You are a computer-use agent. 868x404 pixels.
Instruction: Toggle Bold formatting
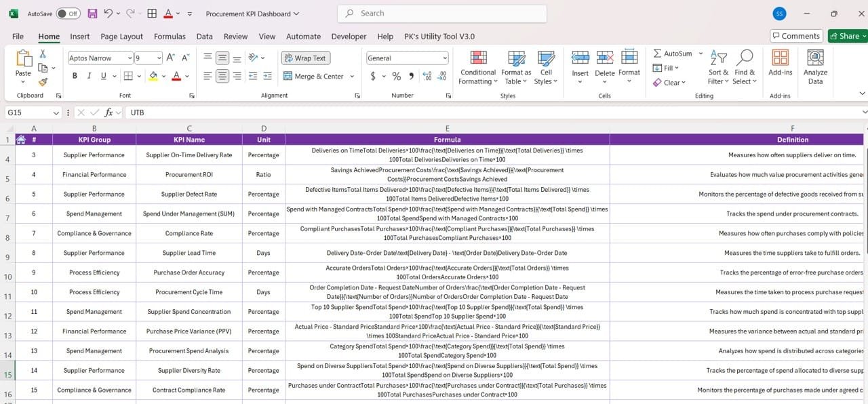[75, 77]
